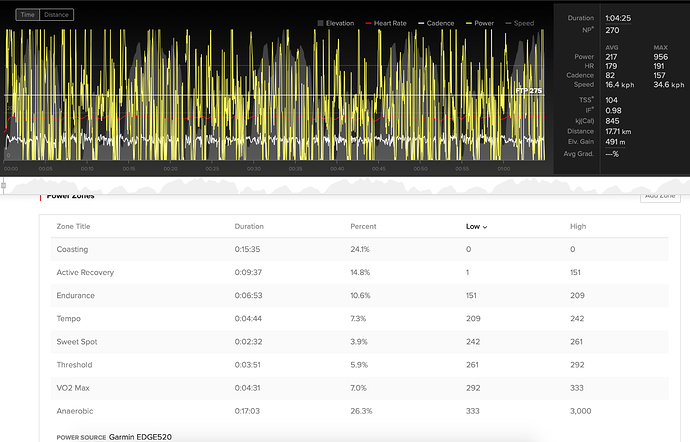
Task: Click Anaerobic duration 0:17:03
Action: pos(247,411)
